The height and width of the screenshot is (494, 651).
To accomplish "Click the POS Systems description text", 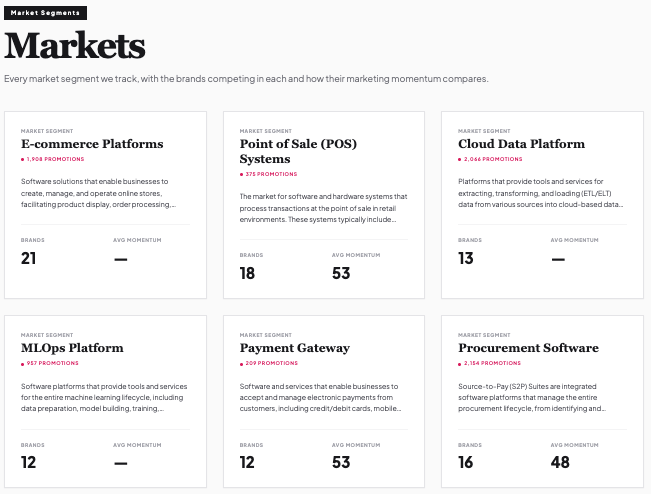I will [x=323, y=208].
